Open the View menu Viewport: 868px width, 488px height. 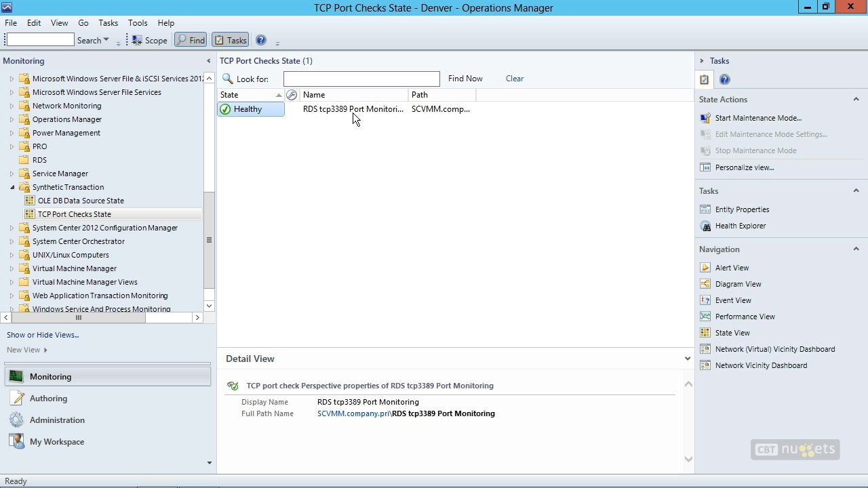tap(60, 23)
